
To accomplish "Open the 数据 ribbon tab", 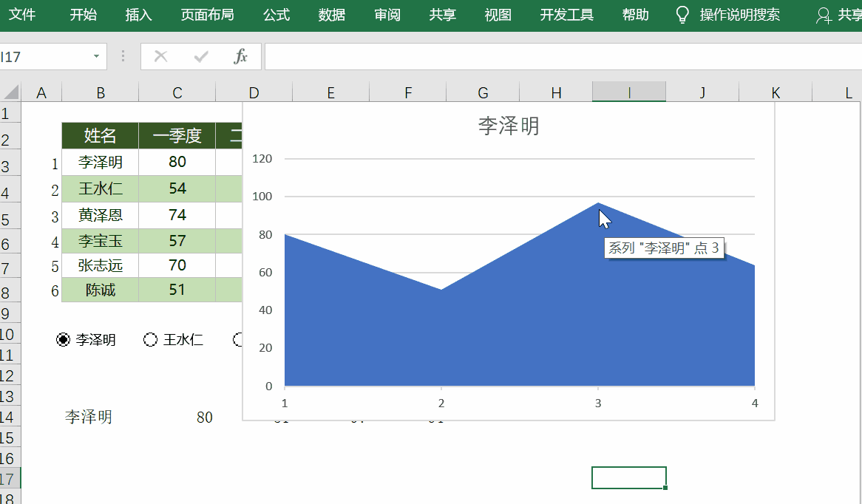I will point(331,15).
